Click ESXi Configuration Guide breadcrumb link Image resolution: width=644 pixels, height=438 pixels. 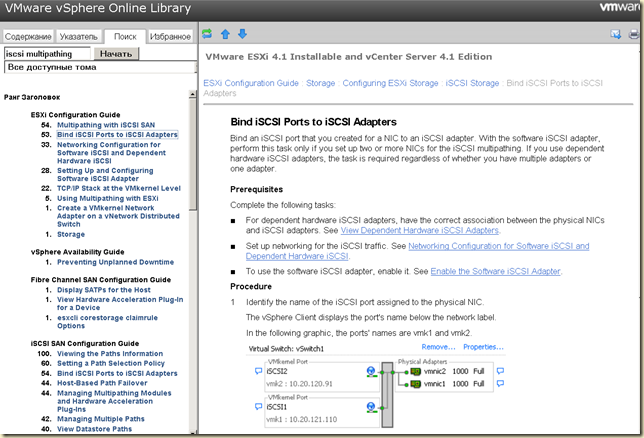click(251, 83)
